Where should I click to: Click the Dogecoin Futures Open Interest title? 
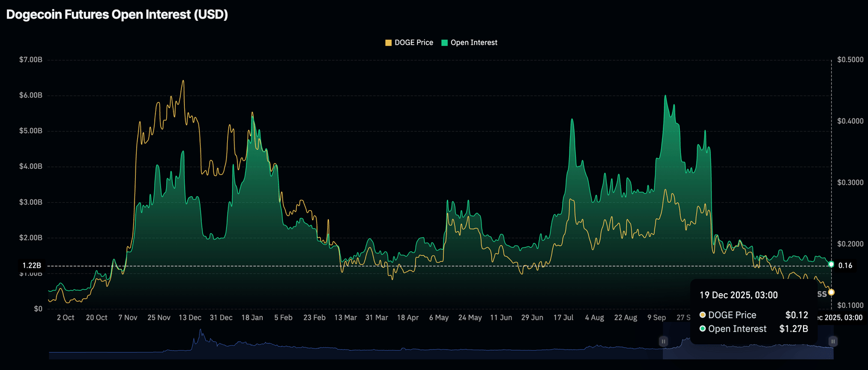click(117, 15)
